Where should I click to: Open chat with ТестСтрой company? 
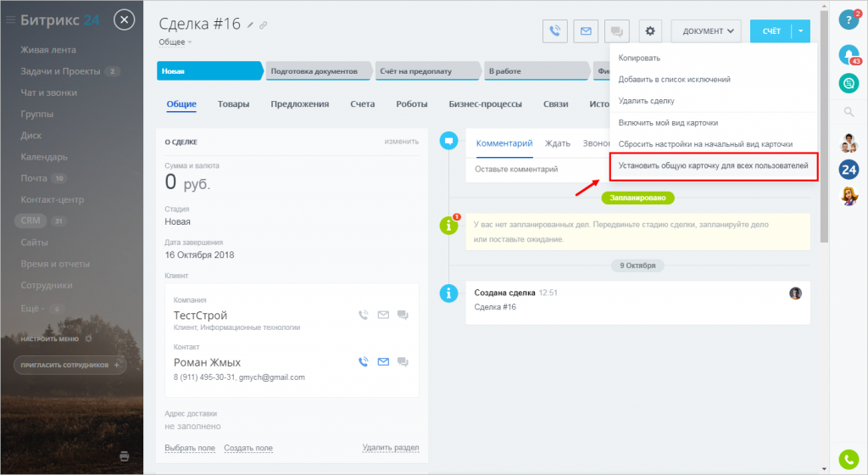403,315
